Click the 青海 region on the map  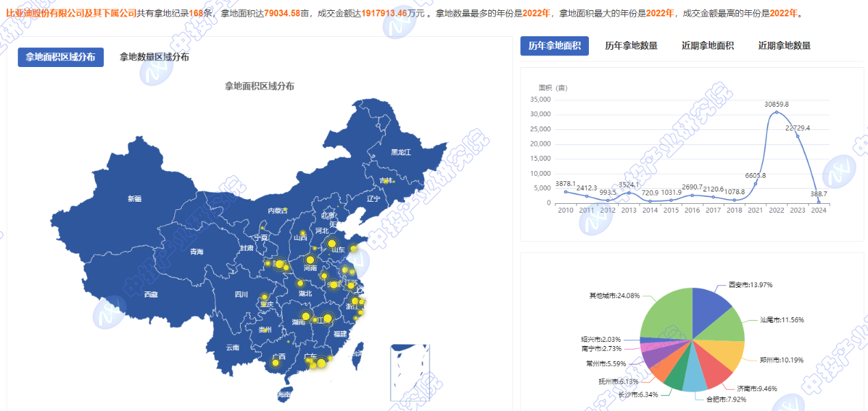[x=197, y=252]
